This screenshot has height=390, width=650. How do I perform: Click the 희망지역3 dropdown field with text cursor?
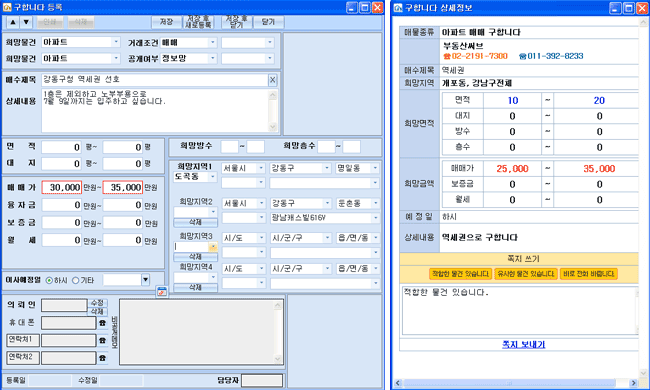pyautogui.click(x=192, y=247)
